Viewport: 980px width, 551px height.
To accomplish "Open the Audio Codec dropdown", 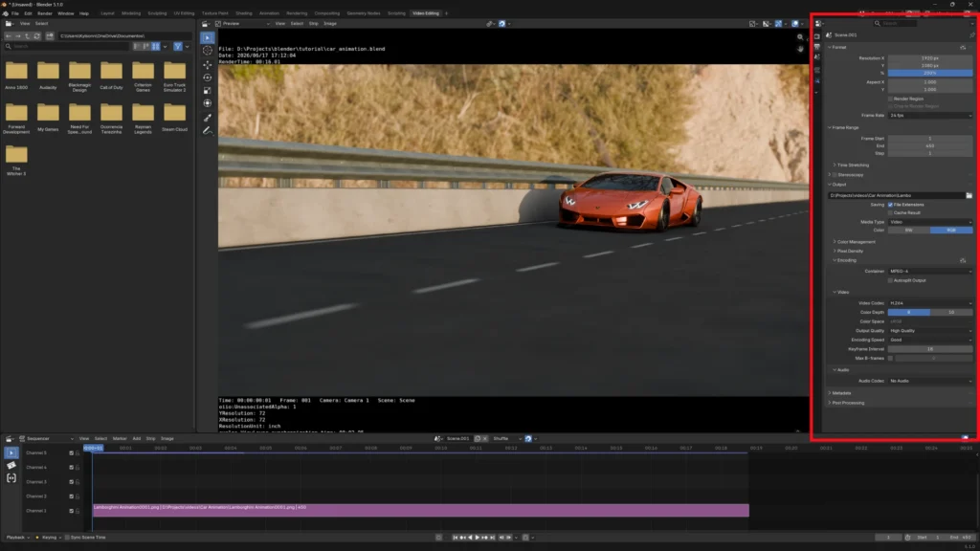I will 930,381.
